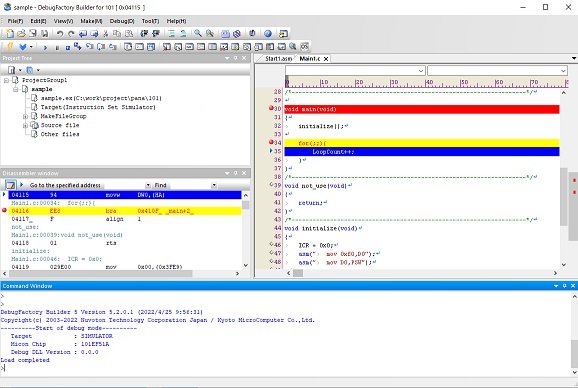
Task: Click the Cut scissors icon
Action: click(106, 34)
